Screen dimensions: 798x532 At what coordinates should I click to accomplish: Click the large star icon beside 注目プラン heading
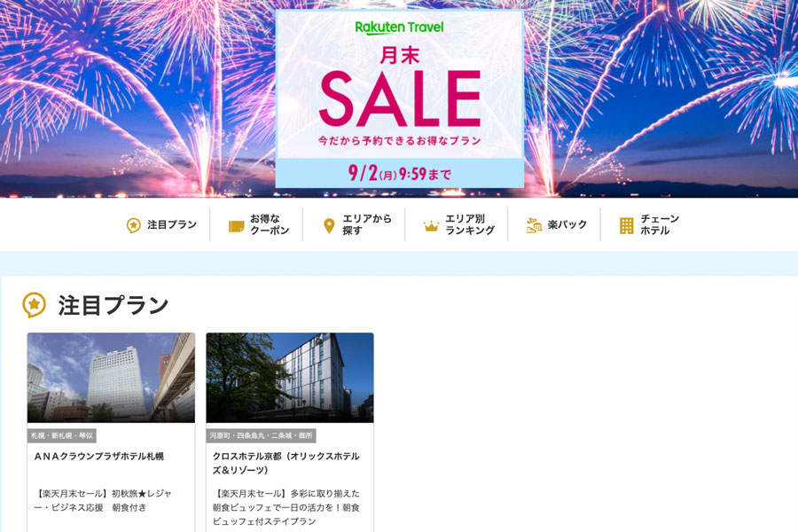click(x=34, y=305)
